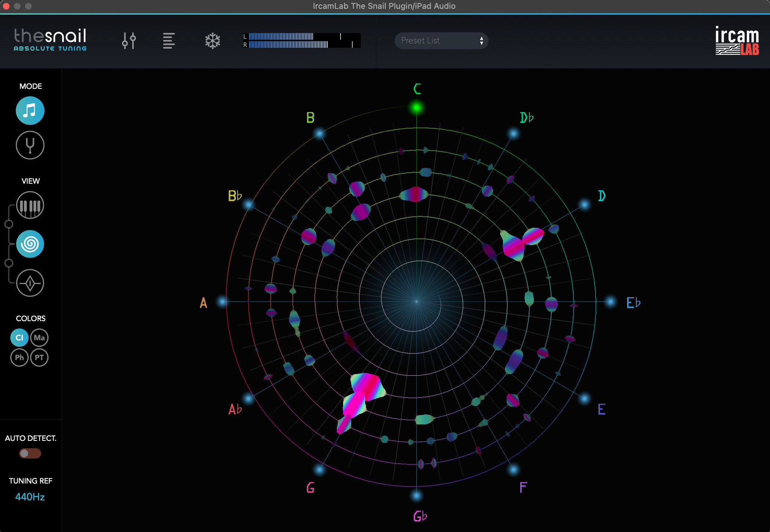This screenshot has width=770, height=532.
Task: Click the Eb note label
Action: pyautogui.click(x=633, y=303)
